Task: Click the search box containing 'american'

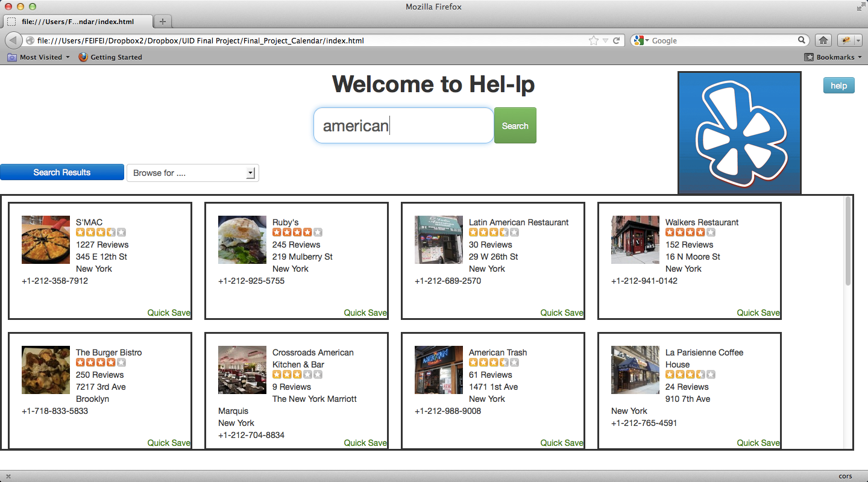Action: pos(404,125)
